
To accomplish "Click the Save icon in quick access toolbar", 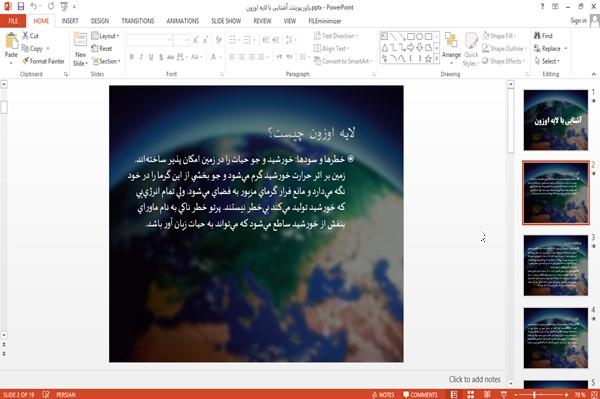I will point(21,7).
